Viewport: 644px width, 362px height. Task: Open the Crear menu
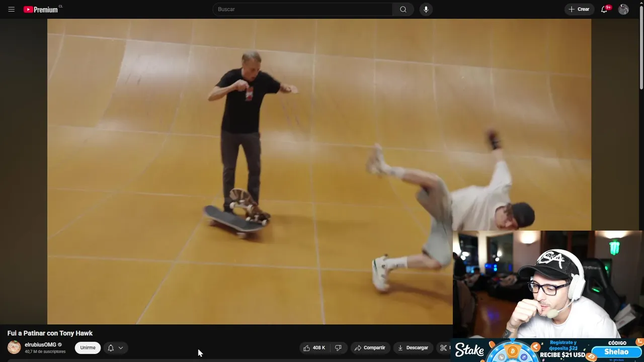[x=579, y=9]
